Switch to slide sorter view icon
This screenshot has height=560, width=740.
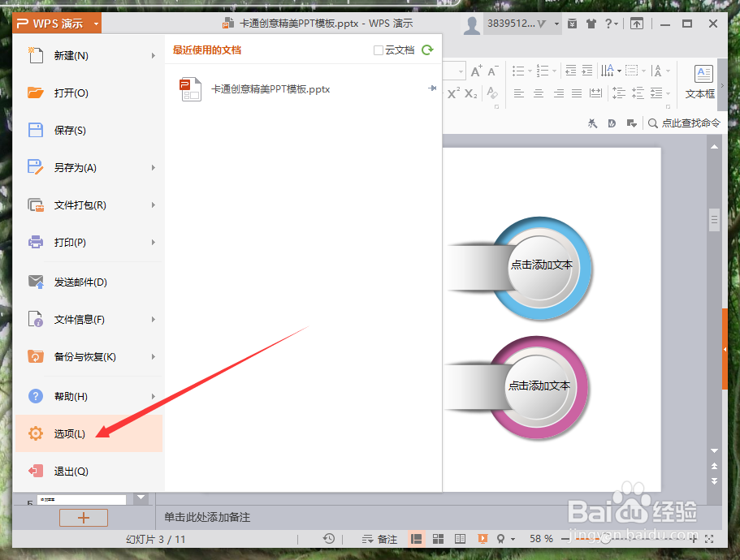[439, 538]
